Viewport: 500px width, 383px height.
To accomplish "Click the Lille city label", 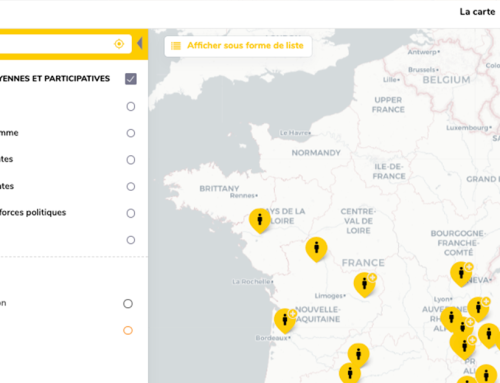I will 391,80.
